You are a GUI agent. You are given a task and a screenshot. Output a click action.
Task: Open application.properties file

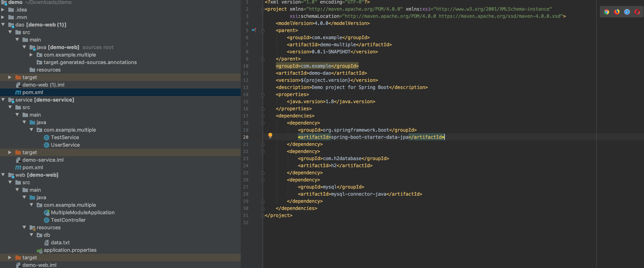click(70, 250)
